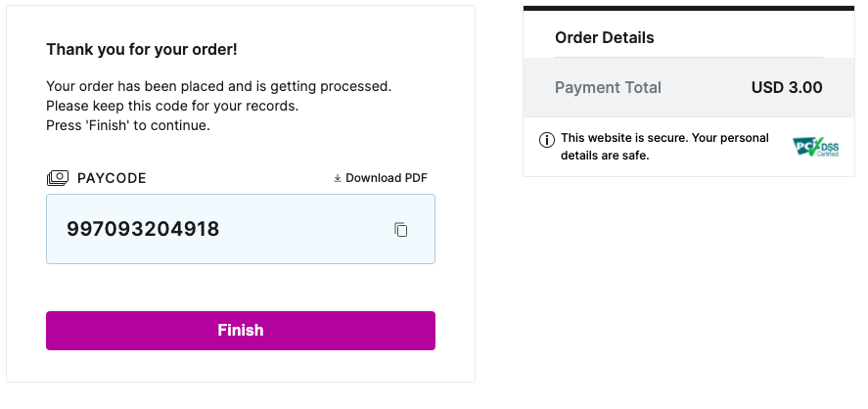Click 'details are safe' security text line
The image size is (868, 409).
(x=605, y=155)
